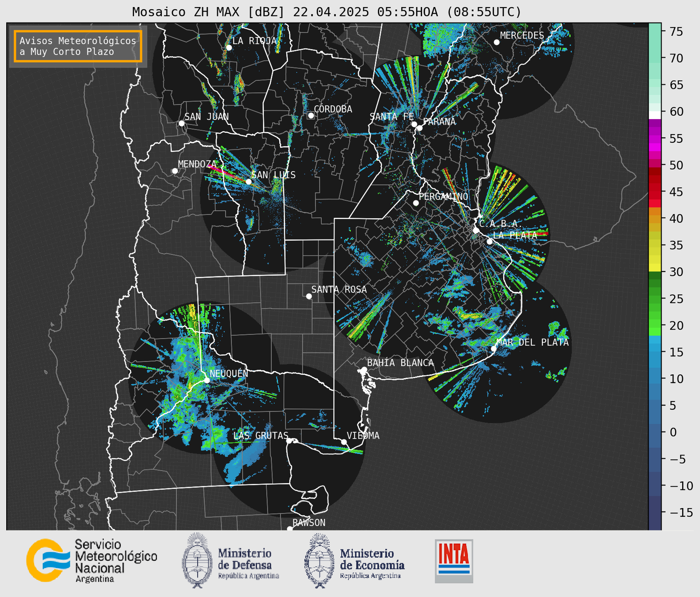700x597 pixels.
Task: Select the MERCEDES city marker
Action: click(x=496, y=42)
